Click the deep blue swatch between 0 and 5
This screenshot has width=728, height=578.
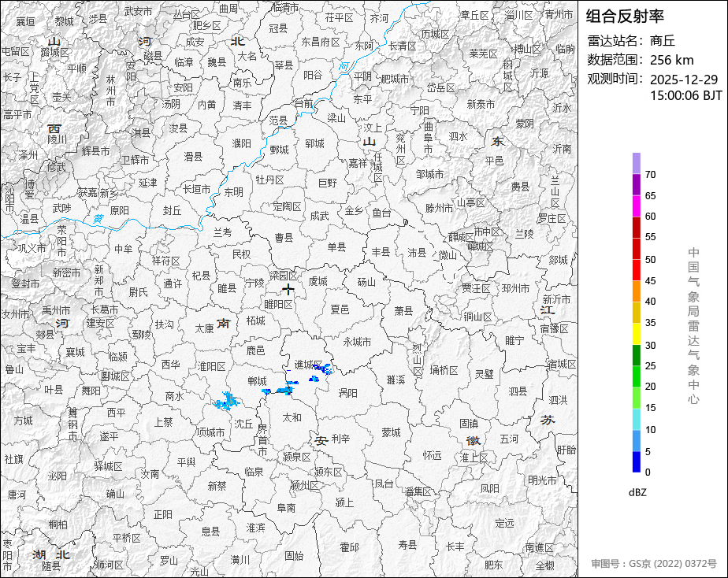coord(637,462)
